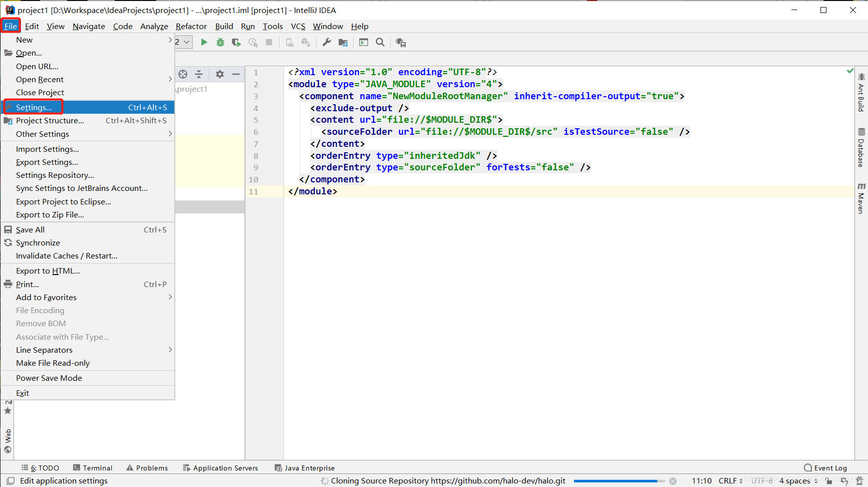Expand the New submenu

point(88,40)
